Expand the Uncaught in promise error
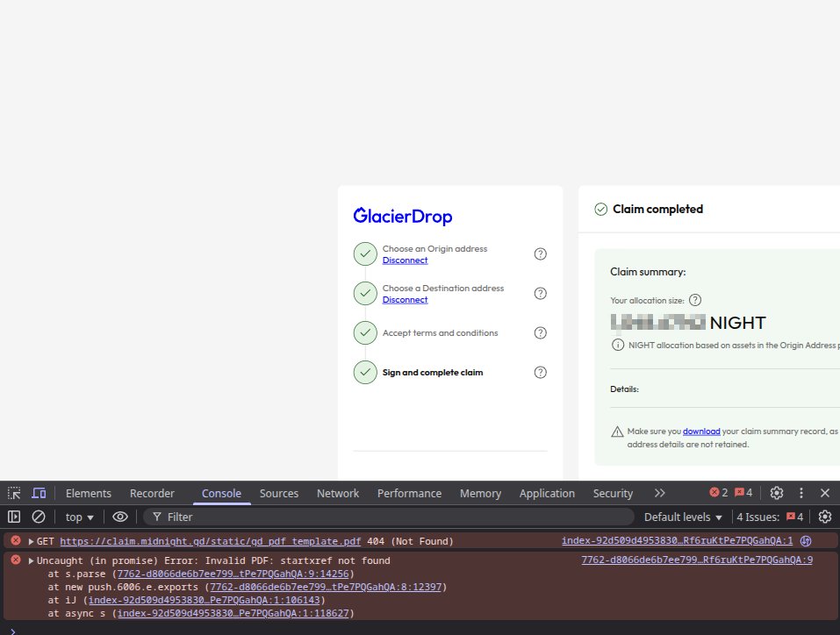The image size is (840, 635). click(31, 560)
